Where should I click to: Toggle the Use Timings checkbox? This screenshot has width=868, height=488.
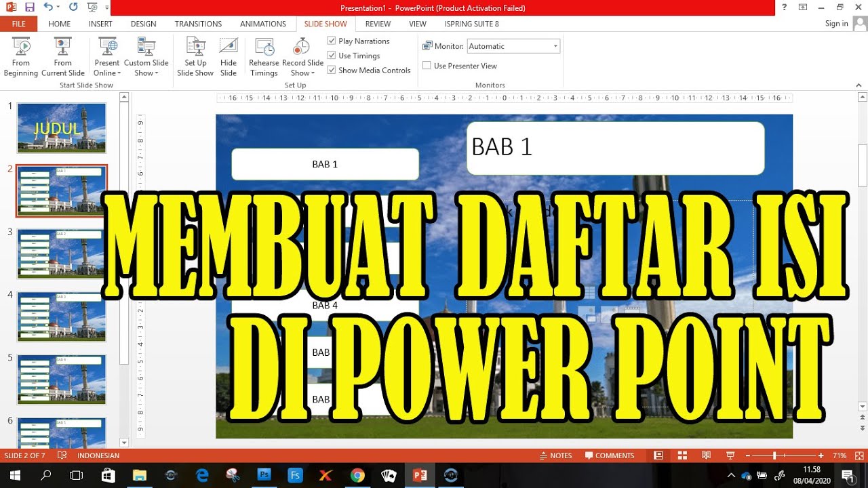point(332,56)
